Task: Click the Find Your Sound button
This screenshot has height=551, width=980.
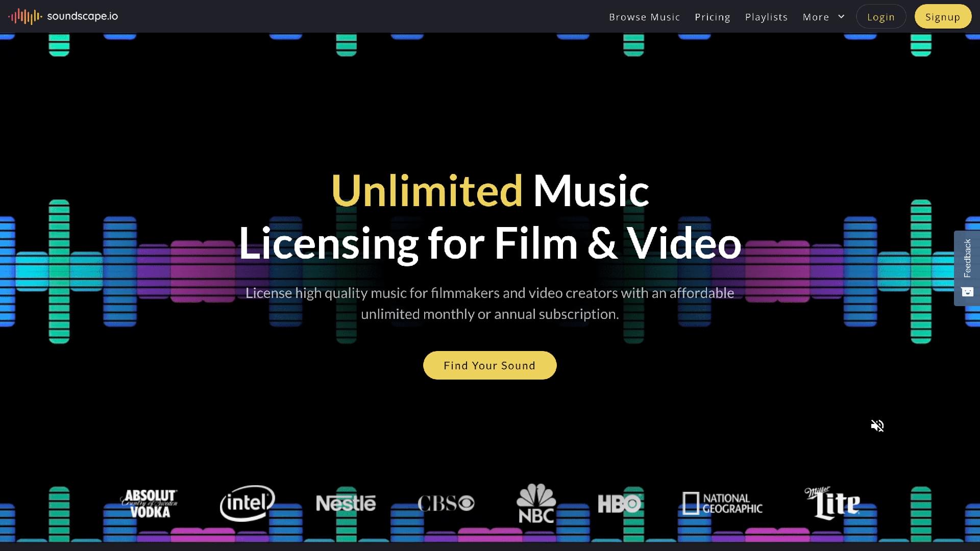Action: pos(489,365)
